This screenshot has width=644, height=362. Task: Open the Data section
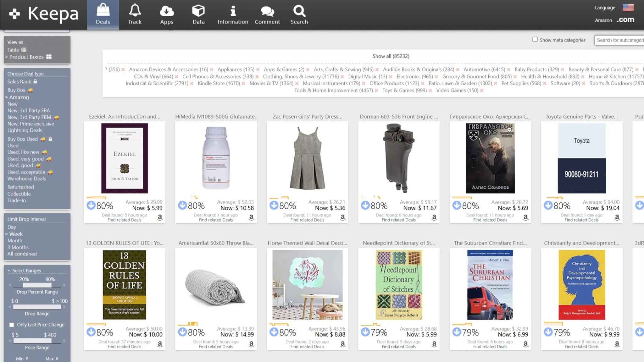pos(198,14)
